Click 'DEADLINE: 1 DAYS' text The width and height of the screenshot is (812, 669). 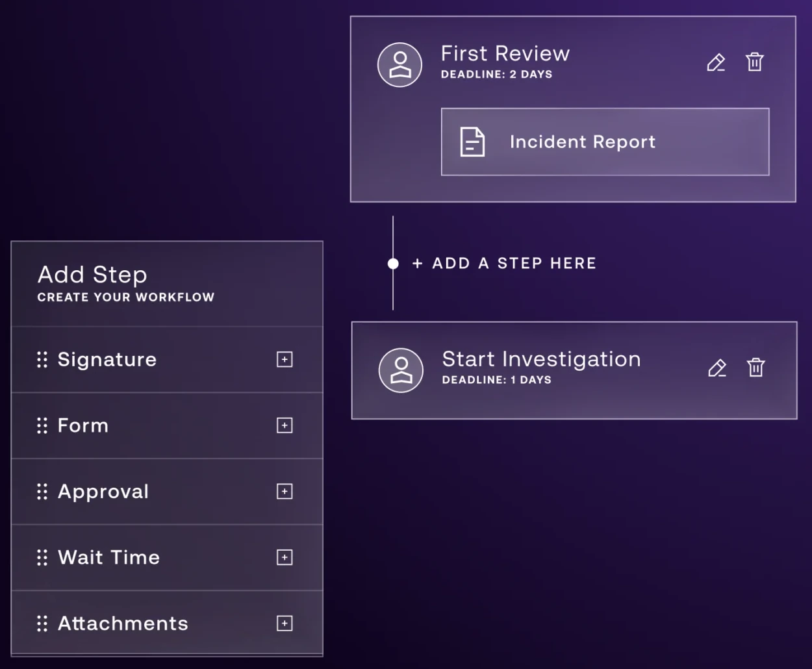click(497, 379)
